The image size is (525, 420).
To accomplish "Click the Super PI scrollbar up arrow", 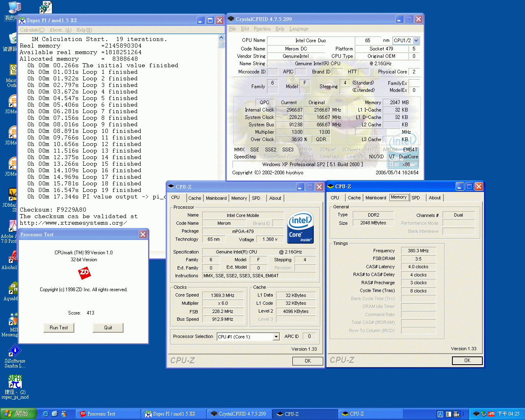I will pos(221,38).
